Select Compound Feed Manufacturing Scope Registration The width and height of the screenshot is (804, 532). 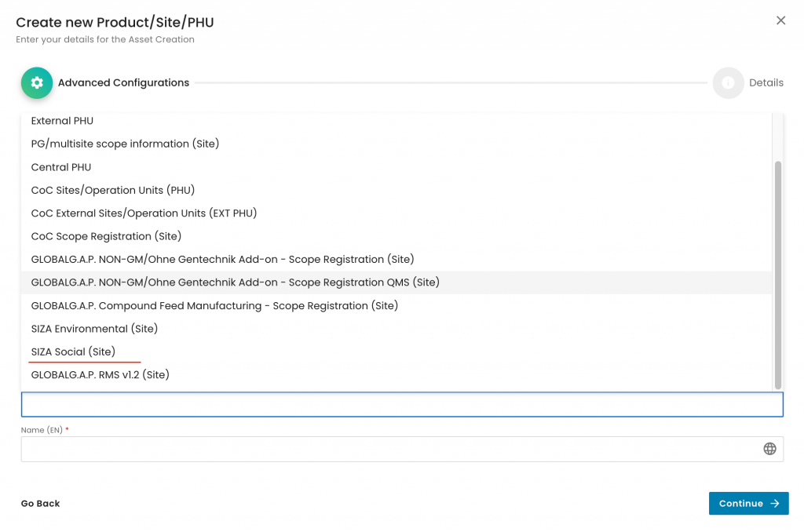point(214,305)
